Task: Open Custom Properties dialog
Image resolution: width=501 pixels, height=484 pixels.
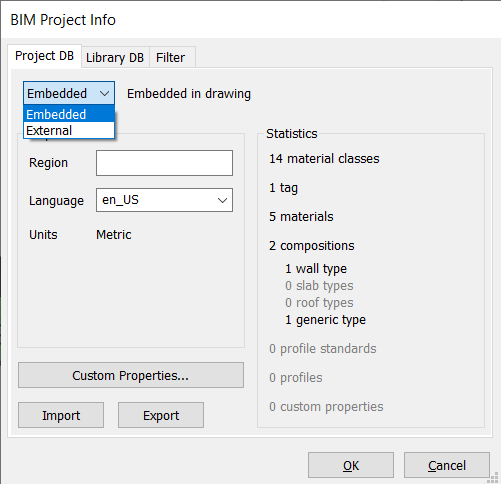Action: point(131,375)
